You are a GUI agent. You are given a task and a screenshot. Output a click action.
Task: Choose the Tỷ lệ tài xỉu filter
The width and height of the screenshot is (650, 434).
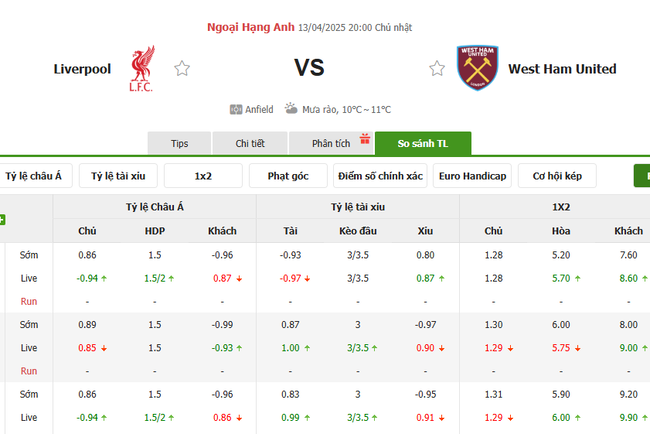pos(118,176)
